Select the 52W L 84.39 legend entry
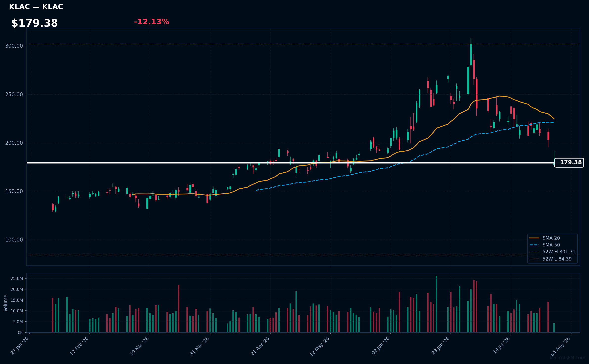 pyautogui.click(x=551, y=259)
